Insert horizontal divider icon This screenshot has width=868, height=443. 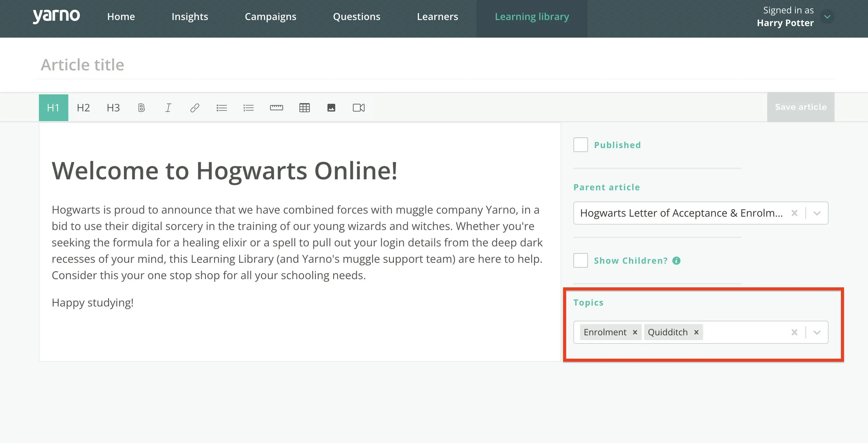276,108
